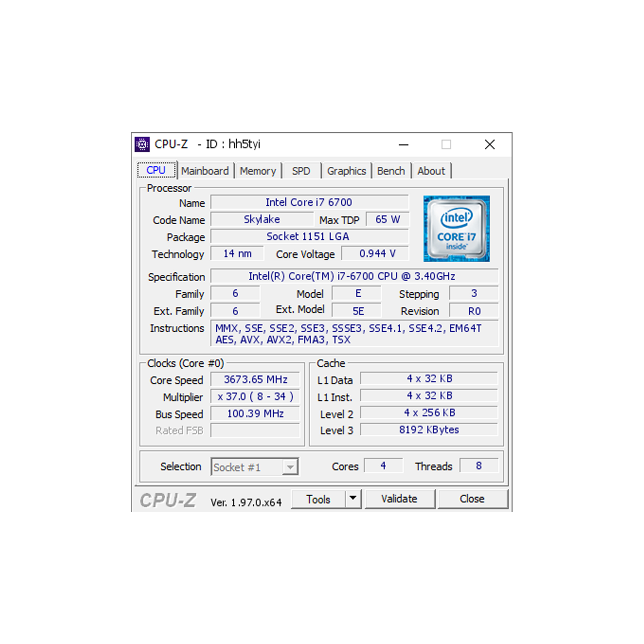Close the window with the X icon
Screen dimensions: 644x644
click(489, 145)
